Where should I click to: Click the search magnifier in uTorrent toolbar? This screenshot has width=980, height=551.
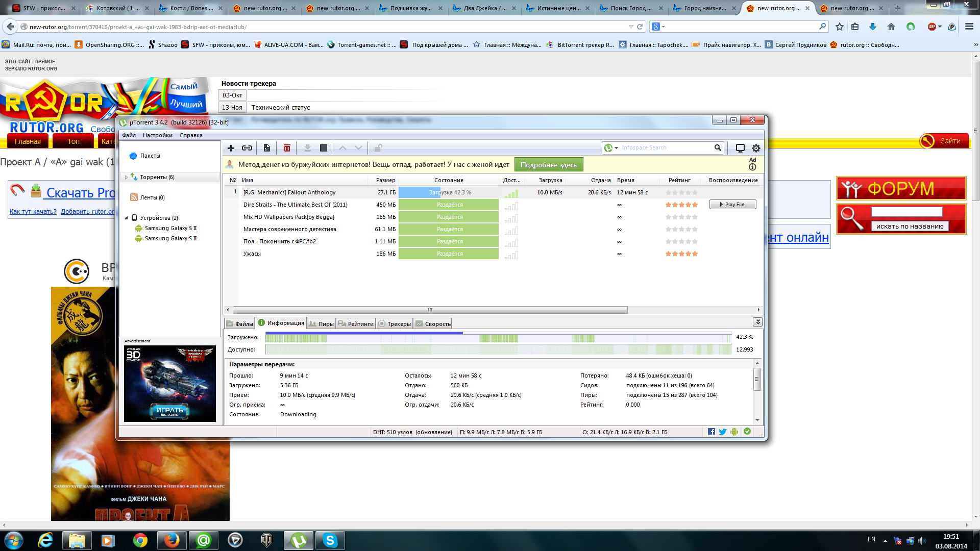(x=718, y=148)
